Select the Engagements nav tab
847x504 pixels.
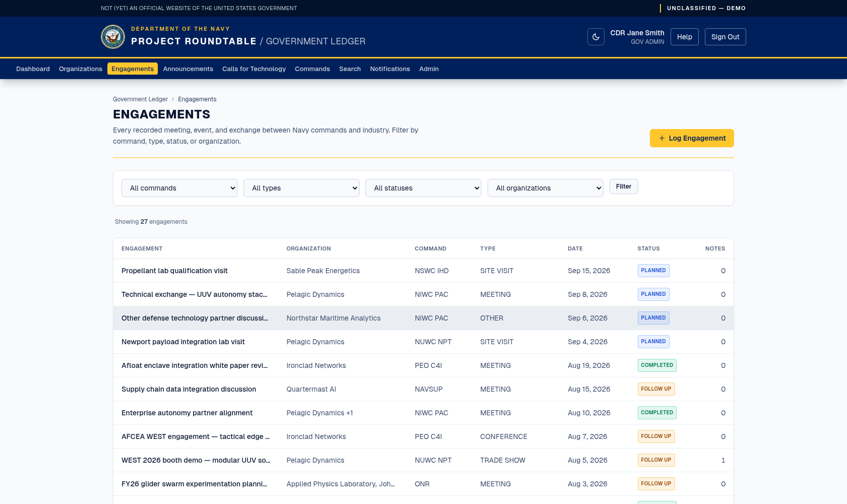pyautogui.click(x=133, y=69)
